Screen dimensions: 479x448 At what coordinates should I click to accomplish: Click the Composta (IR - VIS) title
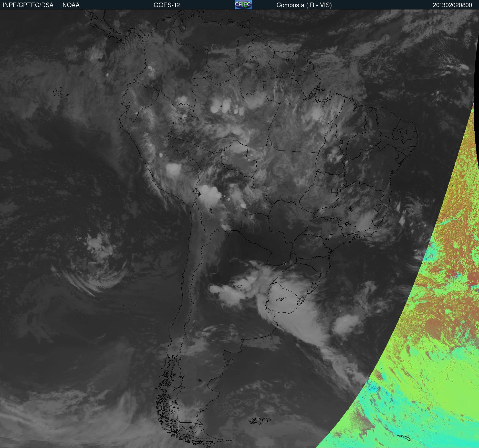click(304, 5)
